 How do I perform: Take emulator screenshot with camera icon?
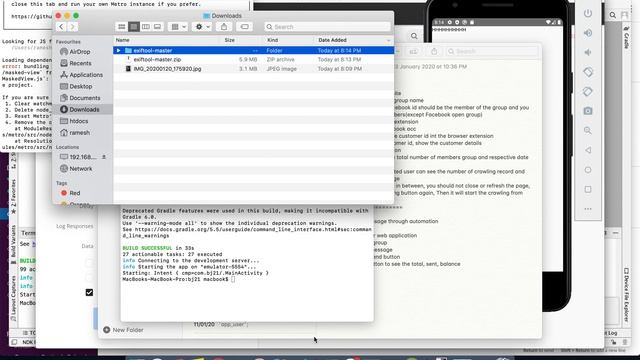pos(588,111)
